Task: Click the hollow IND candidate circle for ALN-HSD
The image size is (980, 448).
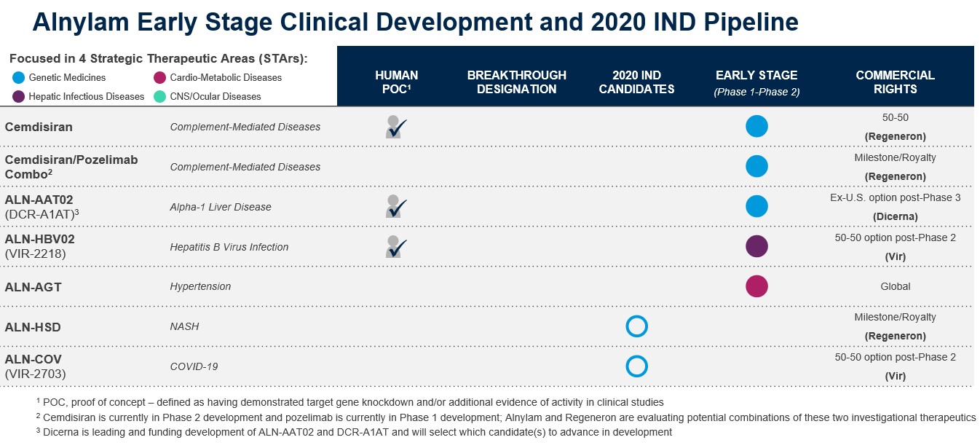Action: (636, 326)
